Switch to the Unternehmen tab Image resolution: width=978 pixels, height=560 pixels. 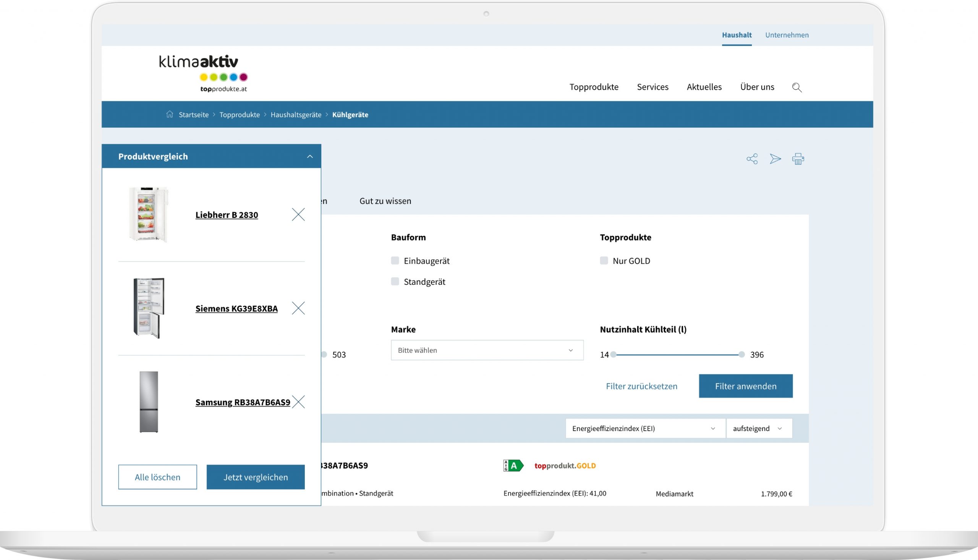click(787, 35)
